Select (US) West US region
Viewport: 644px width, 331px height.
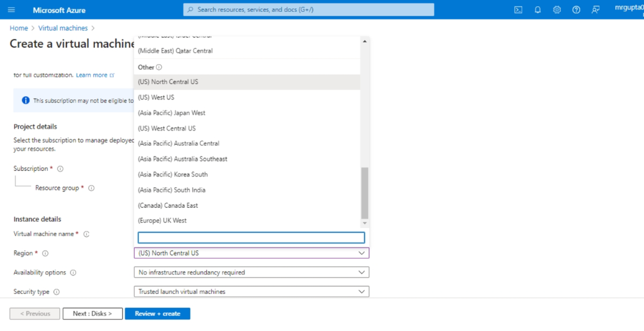156,97
